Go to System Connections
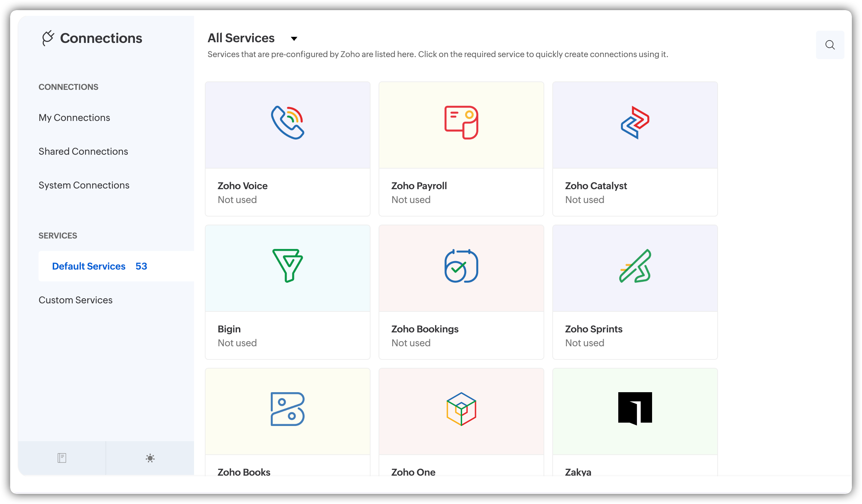The height and width of the screenshot is (504, 862). coord(84,185)
